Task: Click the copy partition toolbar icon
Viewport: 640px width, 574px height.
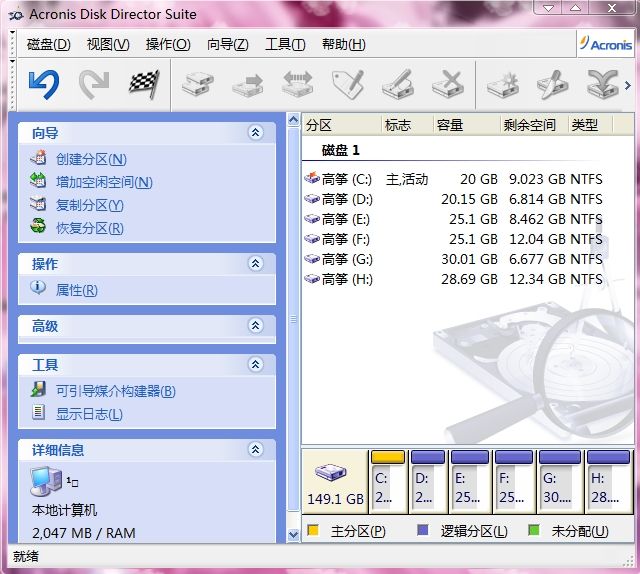Action: [198, 84]
